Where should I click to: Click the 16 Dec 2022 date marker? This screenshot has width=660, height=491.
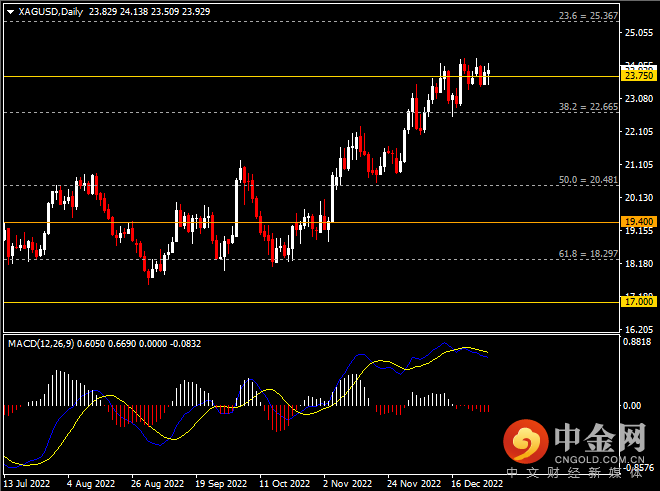(x=477, y=482)
